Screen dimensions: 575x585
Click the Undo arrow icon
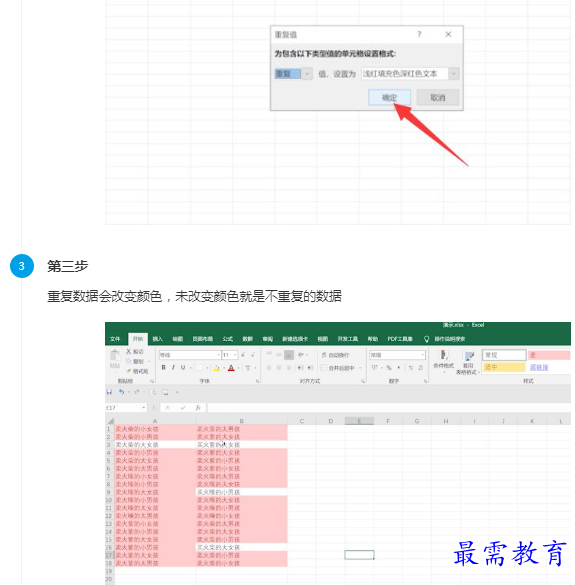point(121,392)
